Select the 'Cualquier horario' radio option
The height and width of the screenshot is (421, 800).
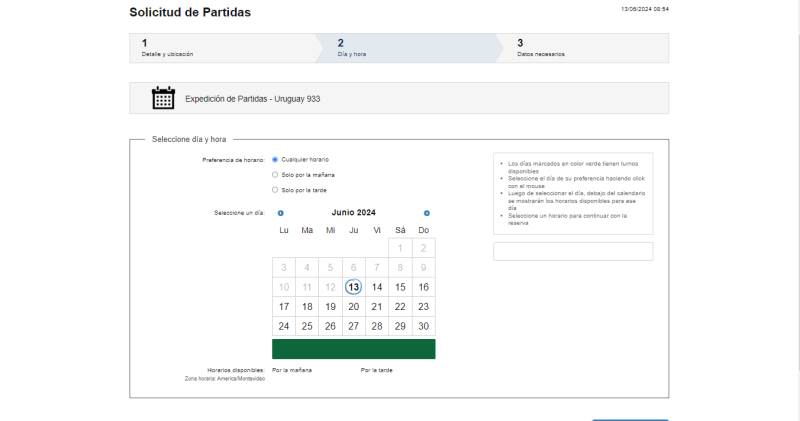(275, 159)
